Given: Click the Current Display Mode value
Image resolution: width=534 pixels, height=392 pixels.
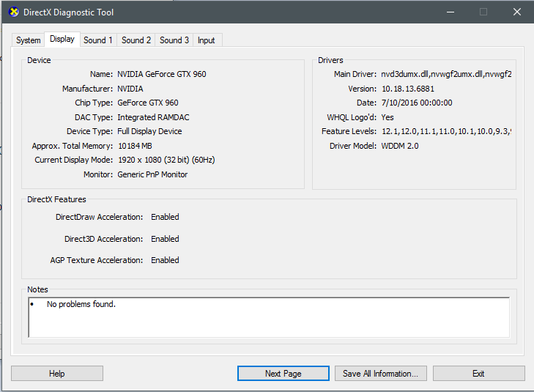Looking at the screenshot, I should pos(166,160).
